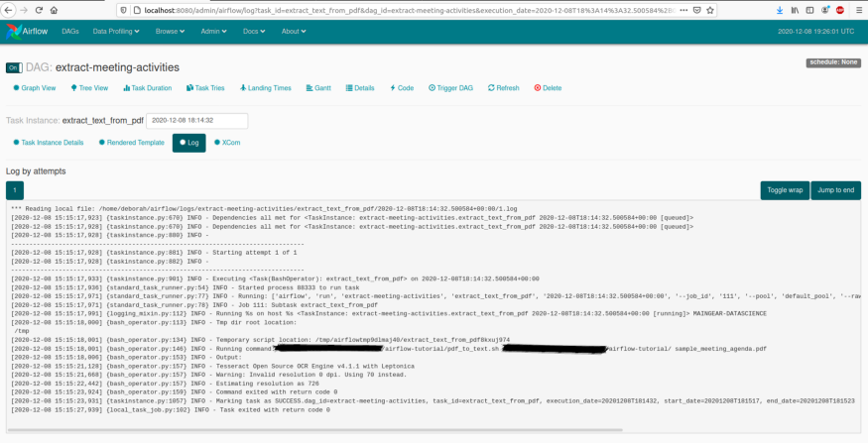Expand the Browse dropdown menu
Viewport: 868px width, 443px height.
(x=170, y=31)
